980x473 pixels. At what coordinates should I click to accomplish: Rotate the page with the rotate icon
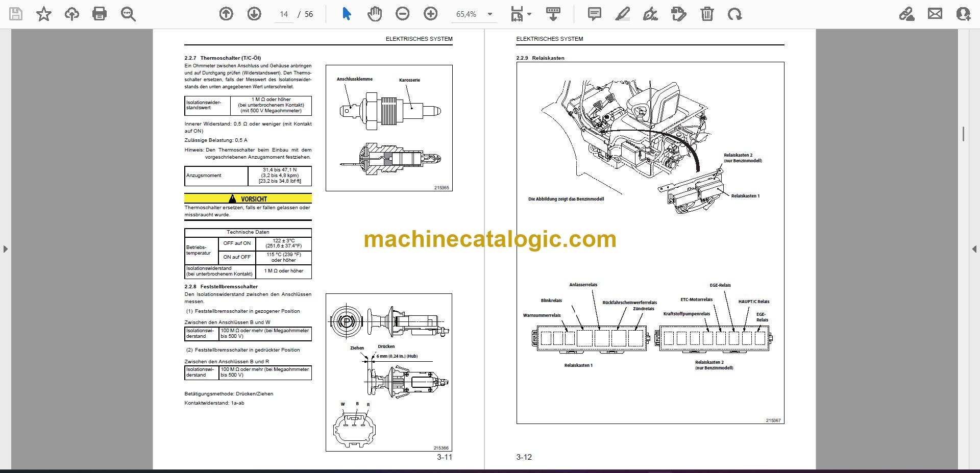(x=735, y=14)
